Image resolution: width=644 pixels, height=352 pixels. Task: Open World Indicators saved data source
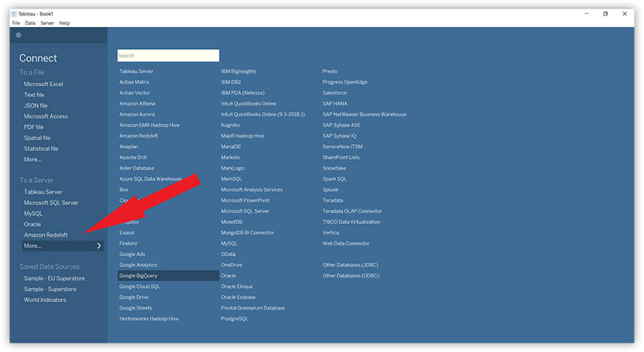(45, 300)
